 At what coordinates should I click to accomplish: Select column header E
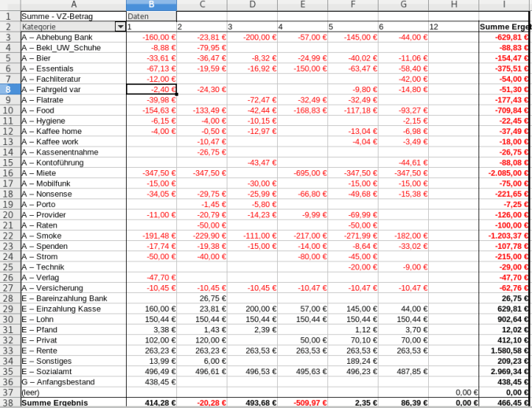coord(302,6)
